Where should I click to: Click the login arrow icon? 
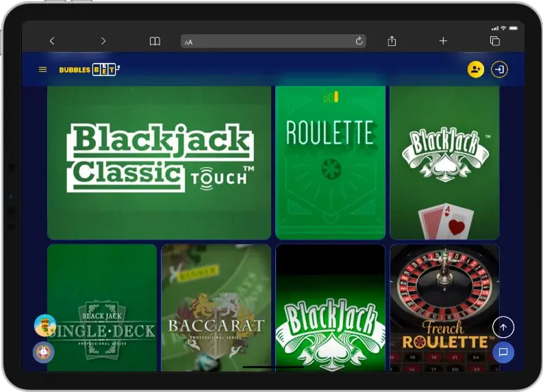click(x=500, y=69)
